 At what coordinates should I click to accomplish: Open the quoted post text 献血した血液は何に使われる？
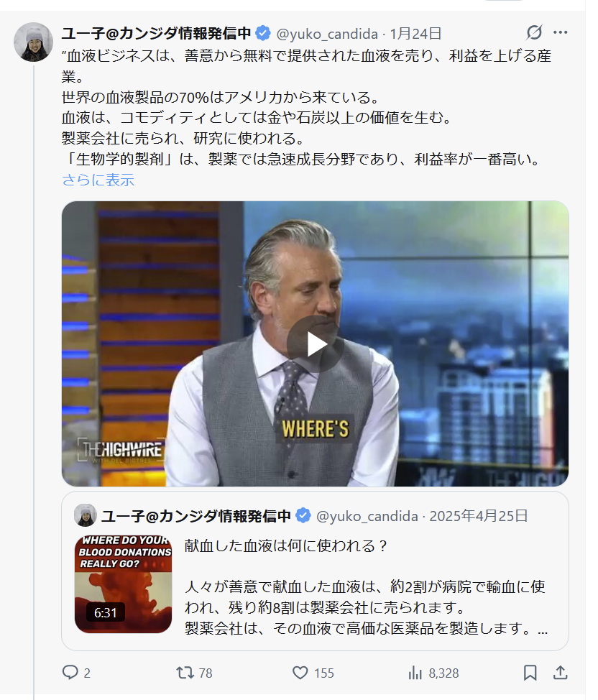coord(286,545)
